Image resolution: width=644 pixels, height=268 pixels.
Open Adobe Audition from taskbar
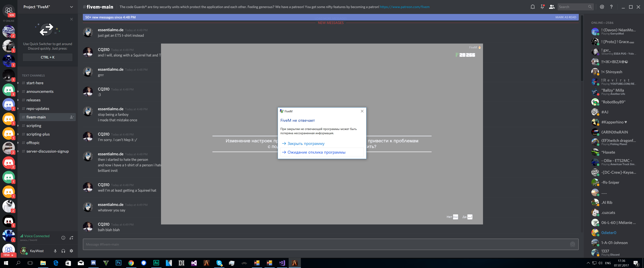coord(156,263)
